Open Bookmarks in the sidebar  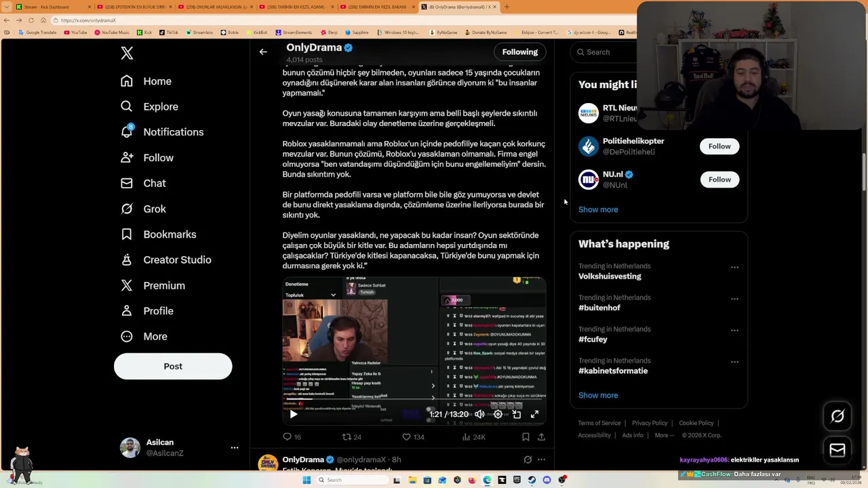(x=158, y=235)
